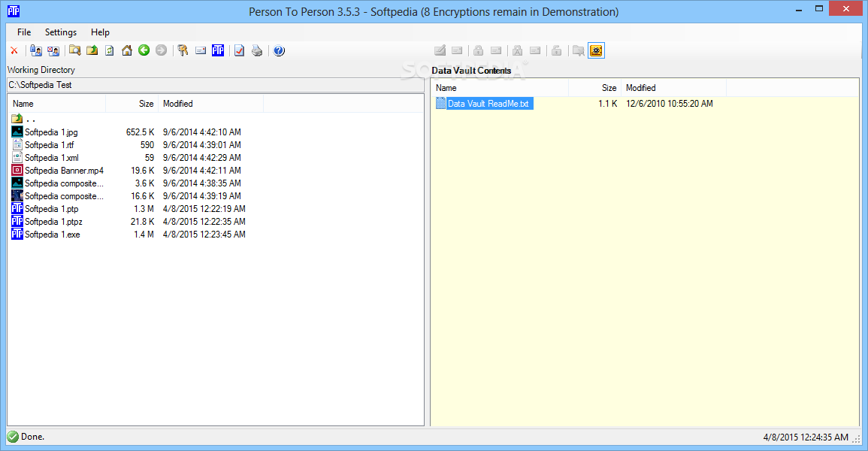868x451 pixels.
Task: Click the grayed sign-document pen icon
Action: click(440, 51)
